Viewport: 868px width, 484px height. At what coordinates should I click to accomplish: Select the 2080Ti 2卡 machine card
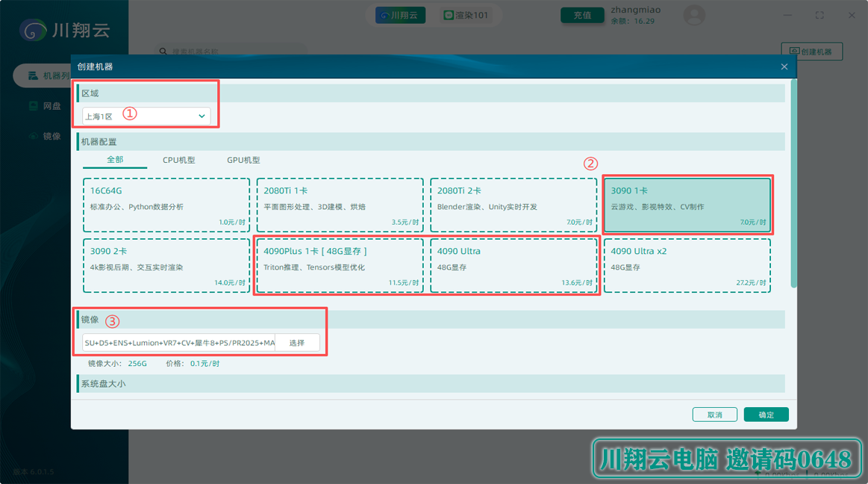coord(513,205)
